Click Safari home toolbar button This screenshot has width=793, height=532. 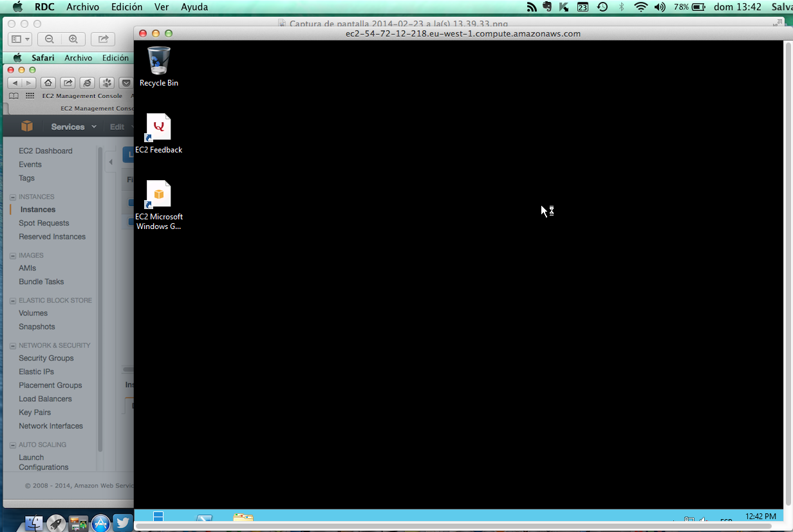pos(48,83)
